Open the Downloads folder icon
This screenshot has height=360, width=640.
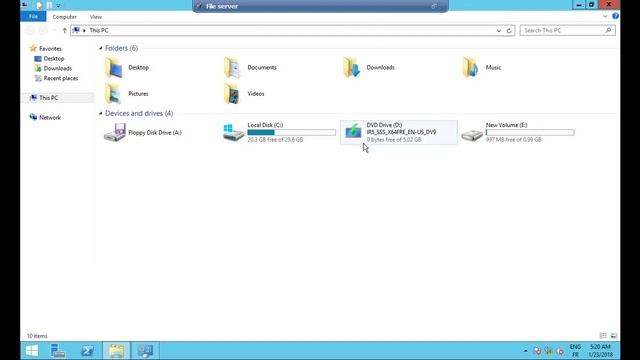352,68
